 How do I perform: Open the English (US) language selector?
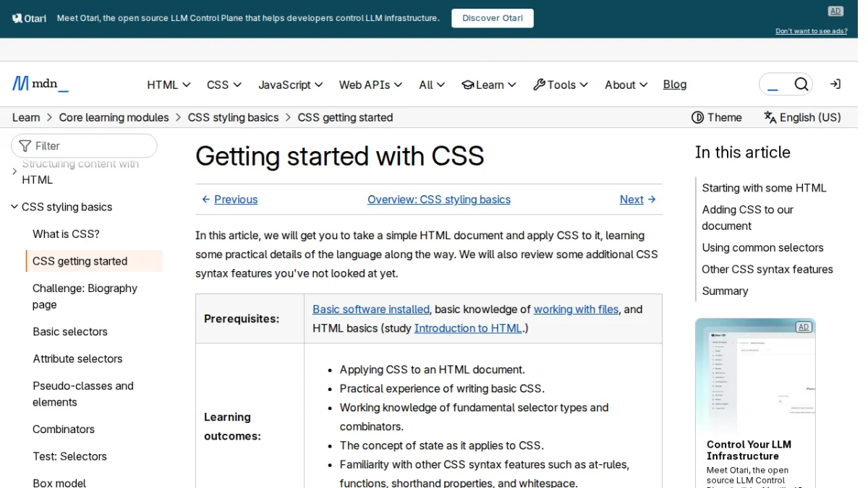[802, 117]
